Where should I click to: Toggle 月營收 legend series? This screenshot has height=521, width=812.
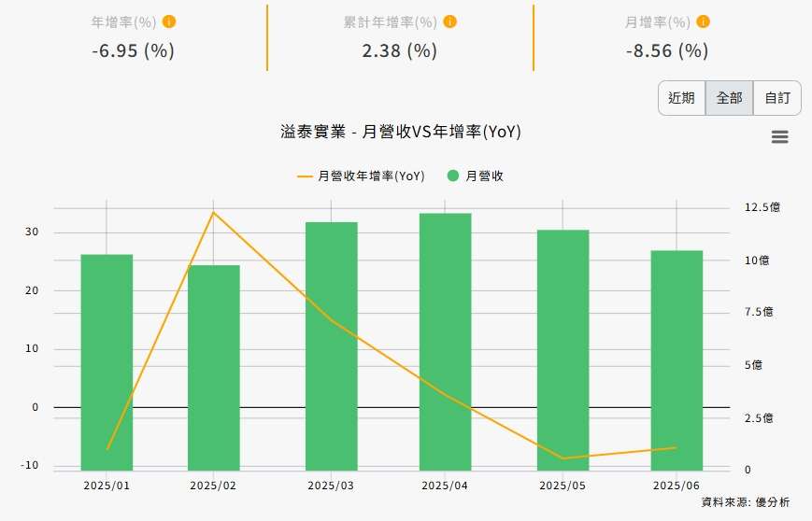tap(476, 176)
